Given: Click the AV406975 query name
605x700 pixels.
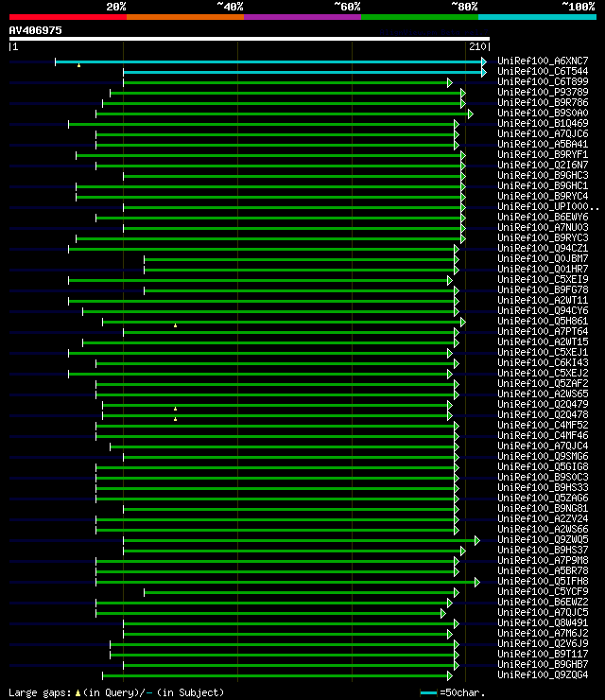Looking at the screenshot, I should tap(36, 30).
